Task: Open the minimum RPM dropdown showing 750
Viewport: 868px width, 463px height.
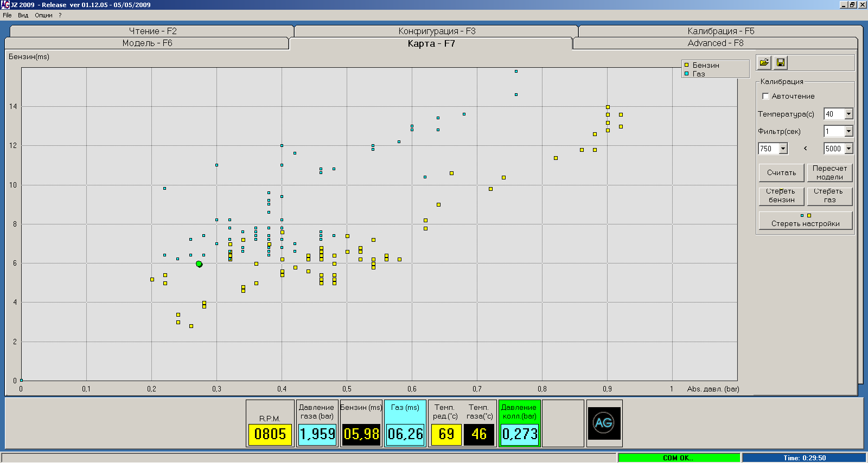Action: pos(783,149)
